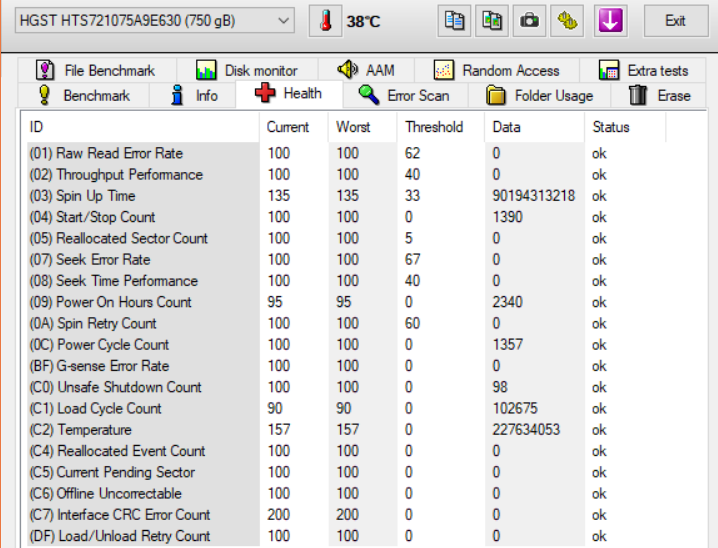Screen dimensions: 718x548
Task: Open the Random Access tab
Action: 497,71
